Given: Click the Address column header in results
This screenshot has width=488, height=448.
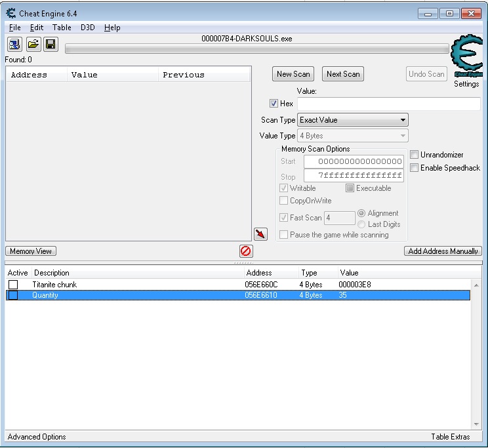Looking at the screenshot, I should (37, 75).
